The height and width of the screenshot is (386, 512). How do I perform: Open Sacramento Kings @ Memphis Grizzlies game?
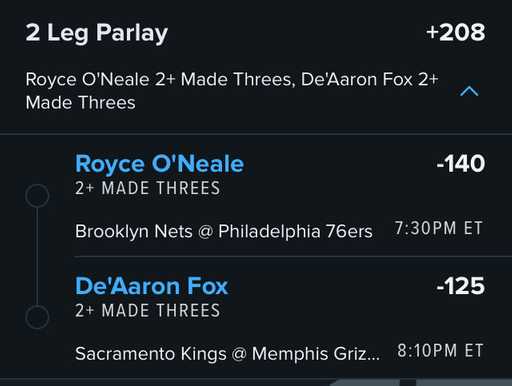(x=227, y=353)
